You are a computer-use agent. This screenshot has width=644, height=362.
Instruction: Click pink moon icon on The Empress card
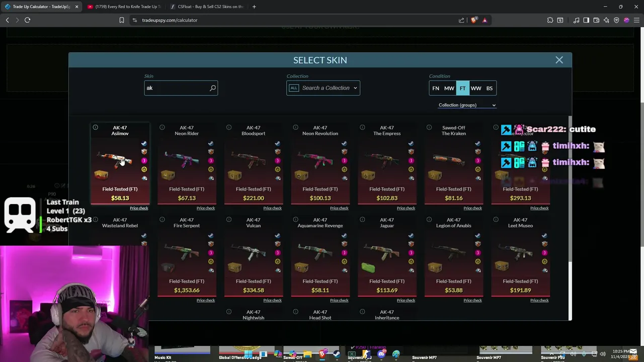pyautogui.click(x=411, y=161)
